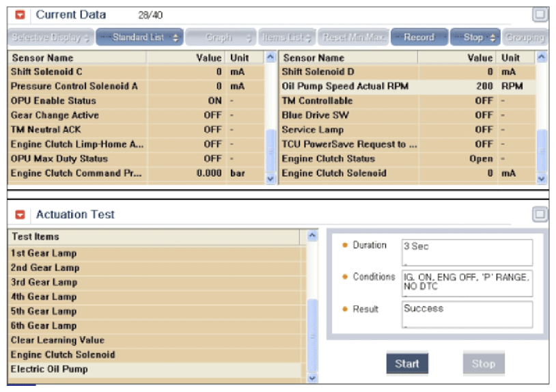Click down arrow of Test Items scrollbar

click(x=312, y=378)
